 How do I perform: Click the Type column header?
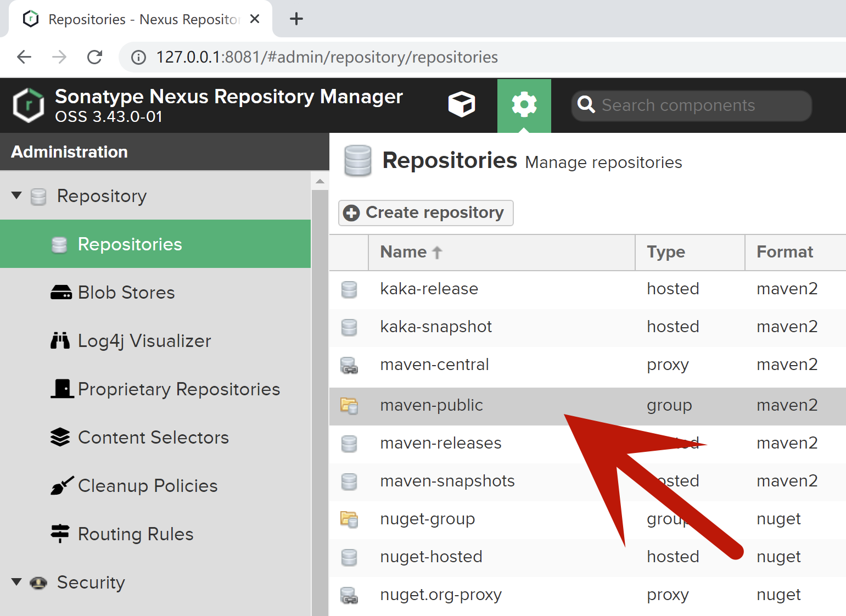click(x=666, y=252)
